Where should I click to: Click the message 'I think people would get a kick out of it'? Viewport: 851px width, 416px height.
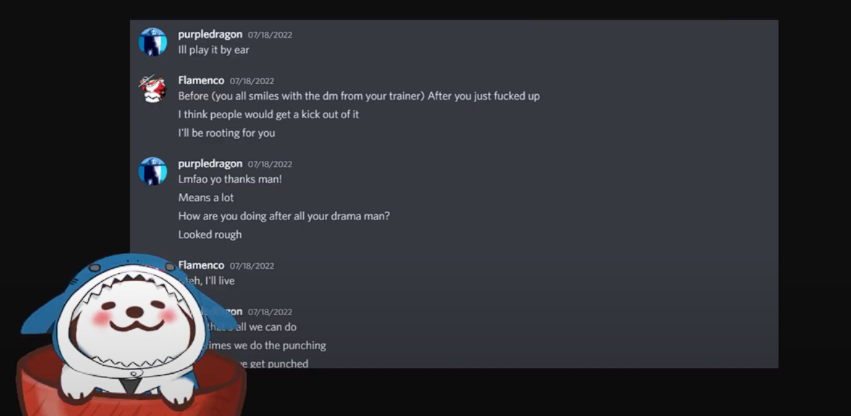point(269,115)
